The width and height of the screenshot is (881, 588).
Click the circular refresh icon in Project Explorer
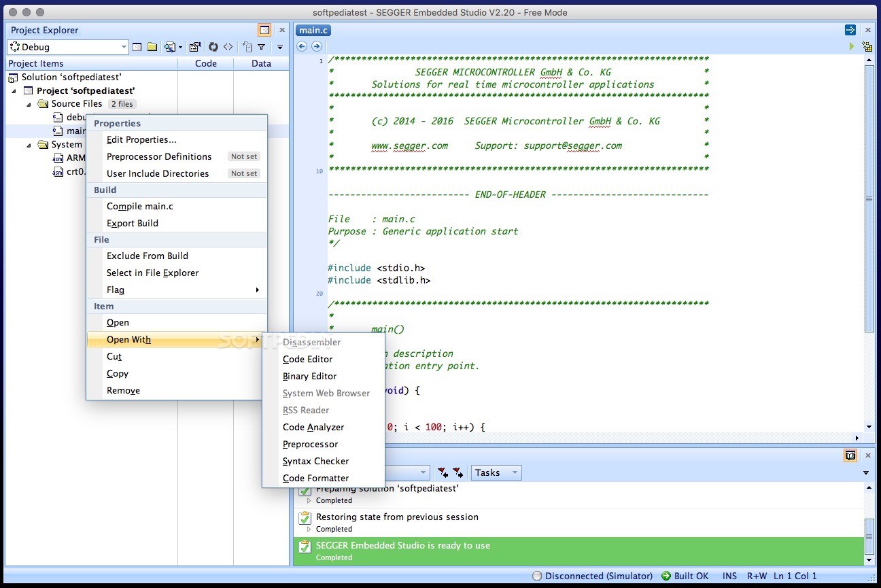(x=213, y=47)
